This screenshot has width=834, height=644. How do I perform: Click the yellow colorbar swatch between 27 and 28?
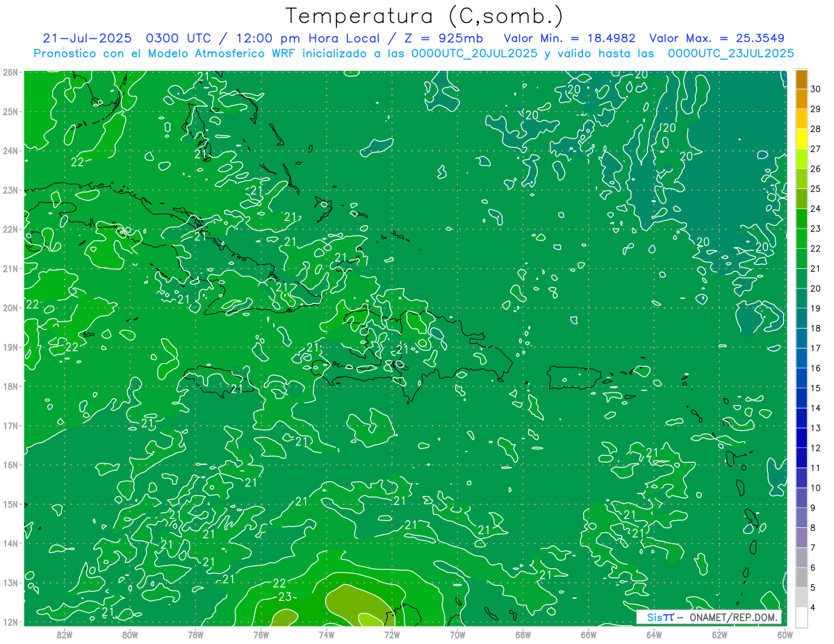pos(802,139)
